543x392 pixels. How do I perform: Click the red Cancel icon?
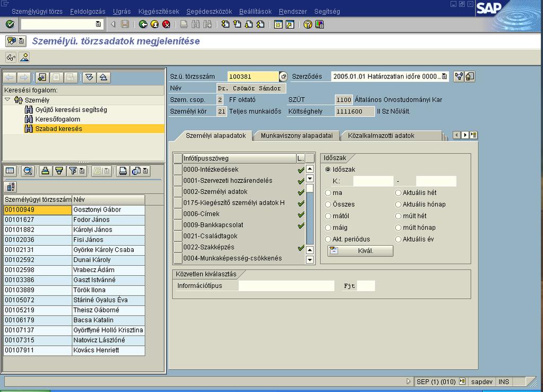pyautogui.click(x=166, y=24)
